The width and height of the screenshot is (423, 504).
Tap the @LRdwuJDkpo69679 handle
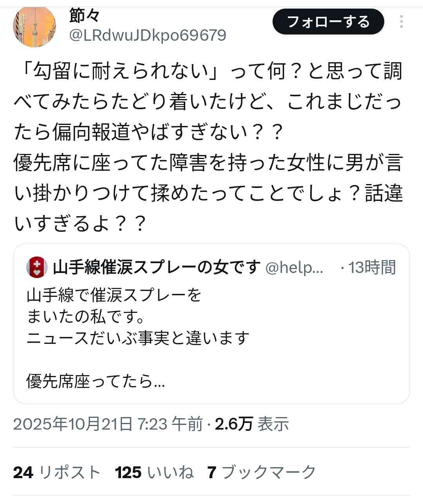148,36
